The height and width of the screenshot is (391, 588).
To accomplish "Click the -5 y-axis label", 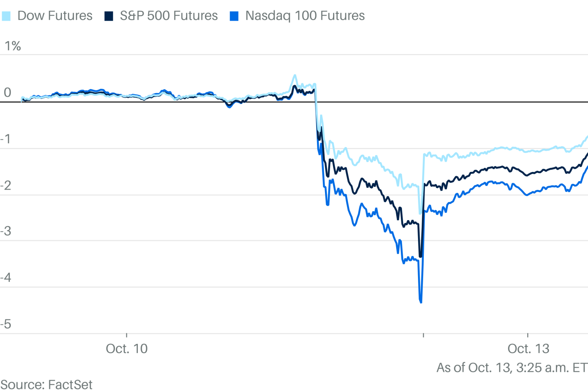I will (x=6, y=324).
